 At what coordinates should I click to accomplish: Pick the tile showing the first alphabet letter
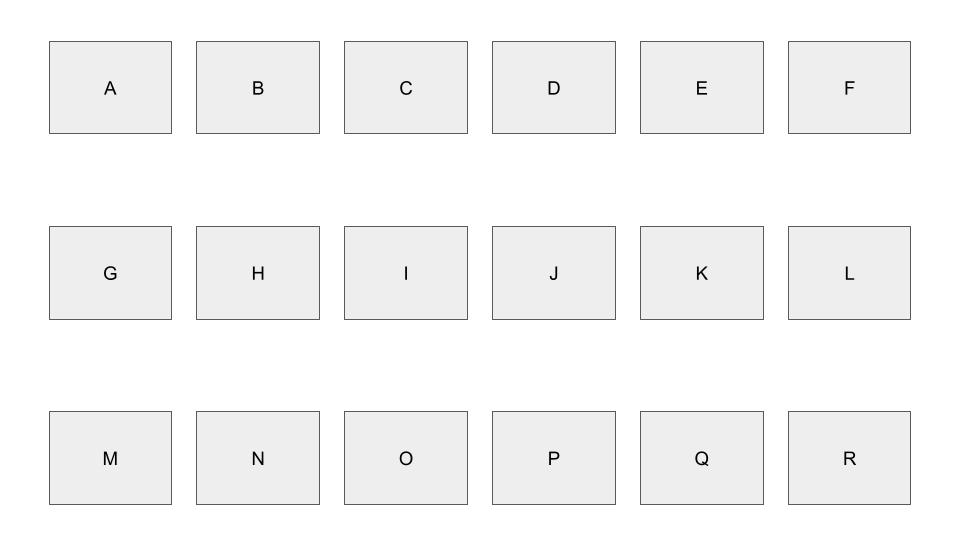pos(110,88)
